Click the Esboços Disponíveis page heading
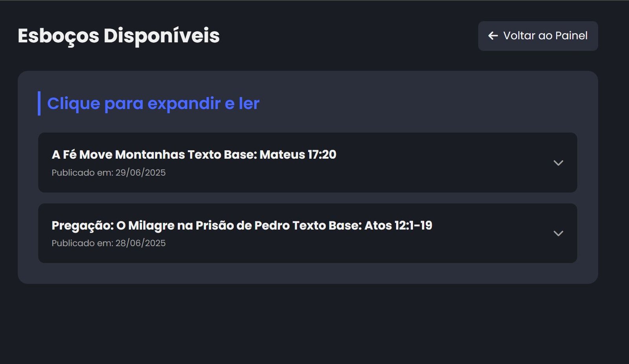The image size is (629, 364). (118, 36)
